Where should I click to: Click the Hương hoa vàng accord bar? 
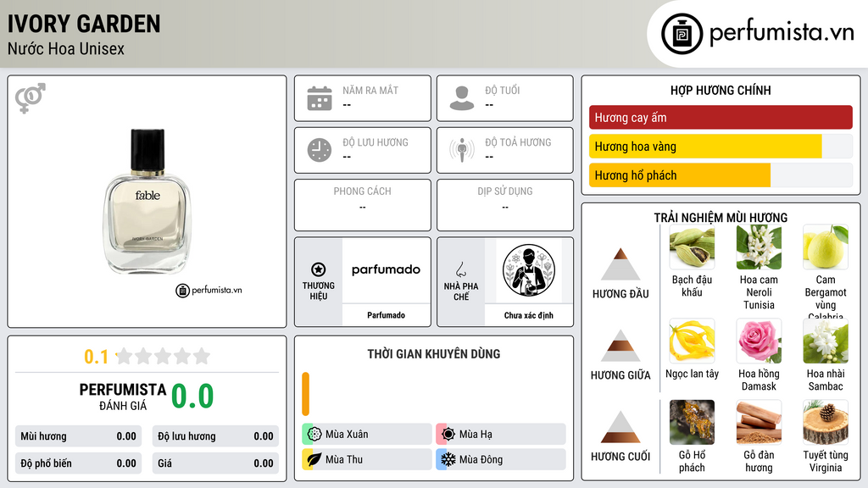point(721,146)
